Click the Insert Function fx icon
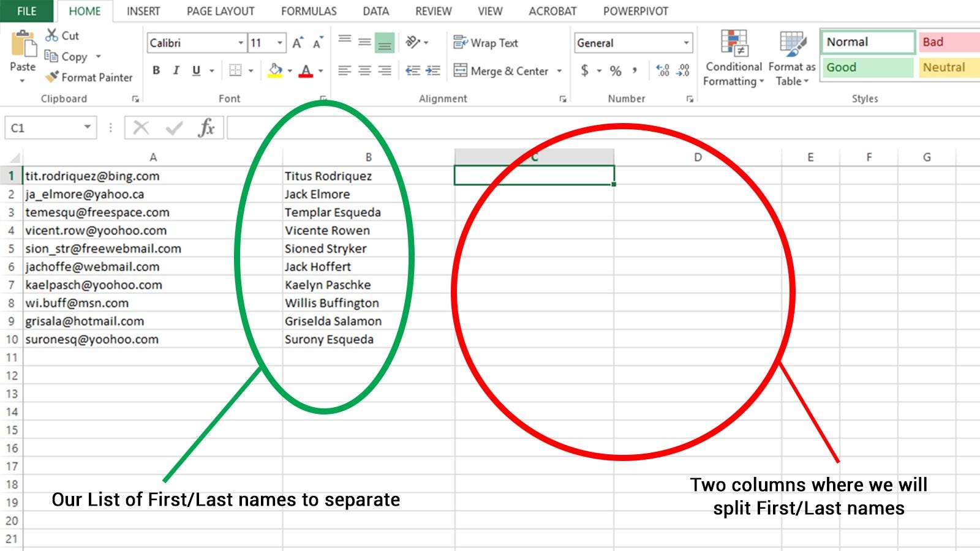Viewport: 980px width, 551px height. tap(206, 127)
